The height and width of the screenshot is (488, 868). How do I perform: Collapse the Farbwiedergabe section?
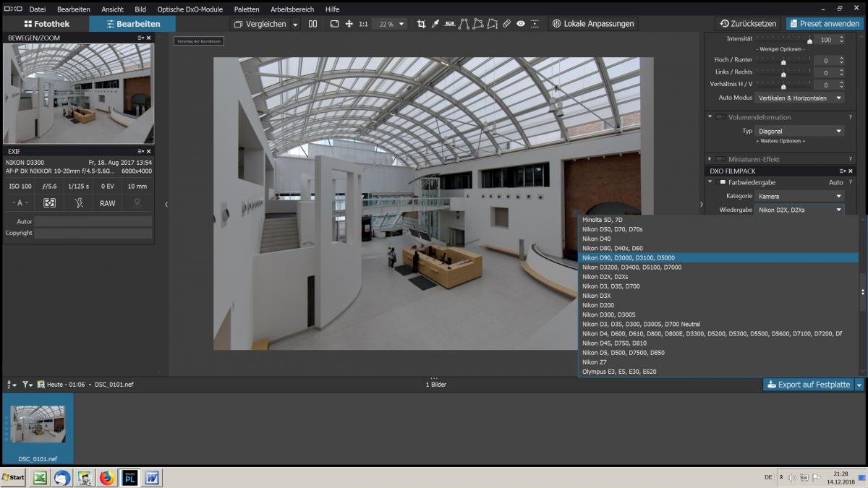click(710, 182)
